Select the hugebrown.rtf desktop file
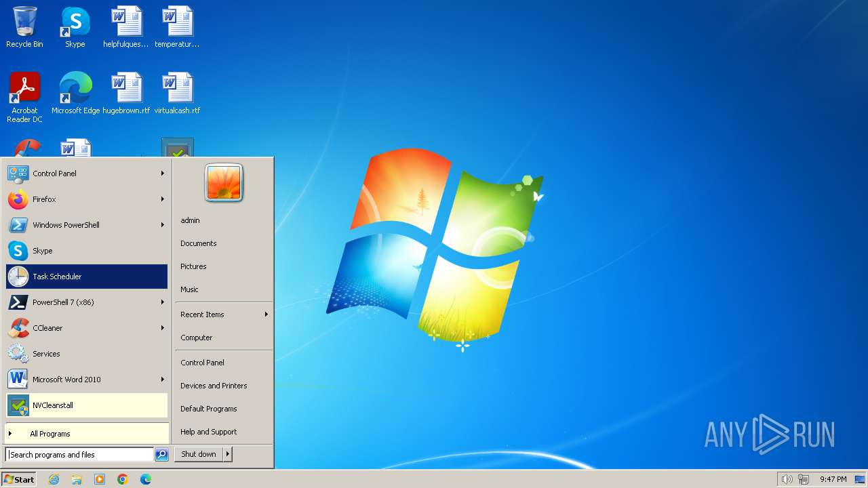This screenshot has width=868, height=488. tap(126, 94)
